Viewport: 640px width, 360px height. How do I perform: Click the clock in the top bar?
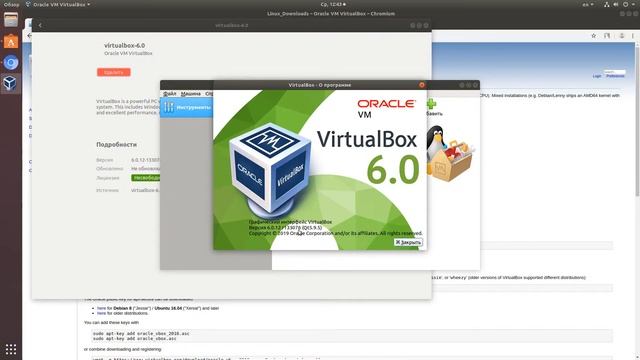click(333, 4)
